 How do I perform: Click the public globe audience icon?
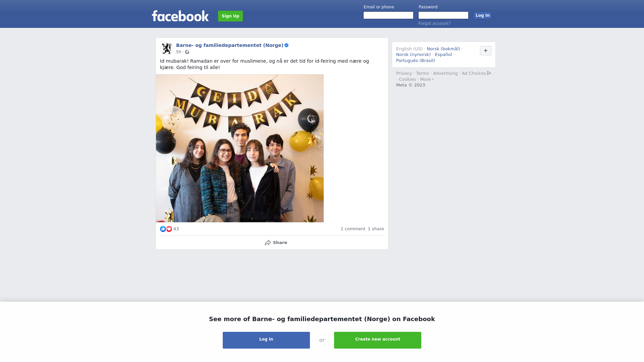[187, 52]
